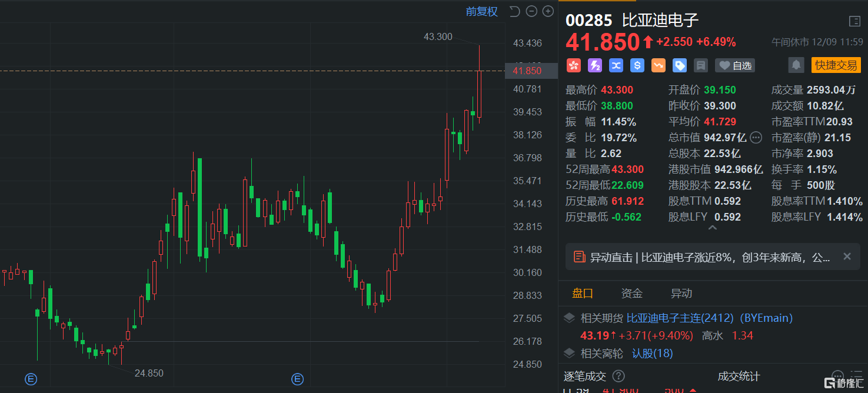Click the 市净率 2.903 value

point(821,154)
